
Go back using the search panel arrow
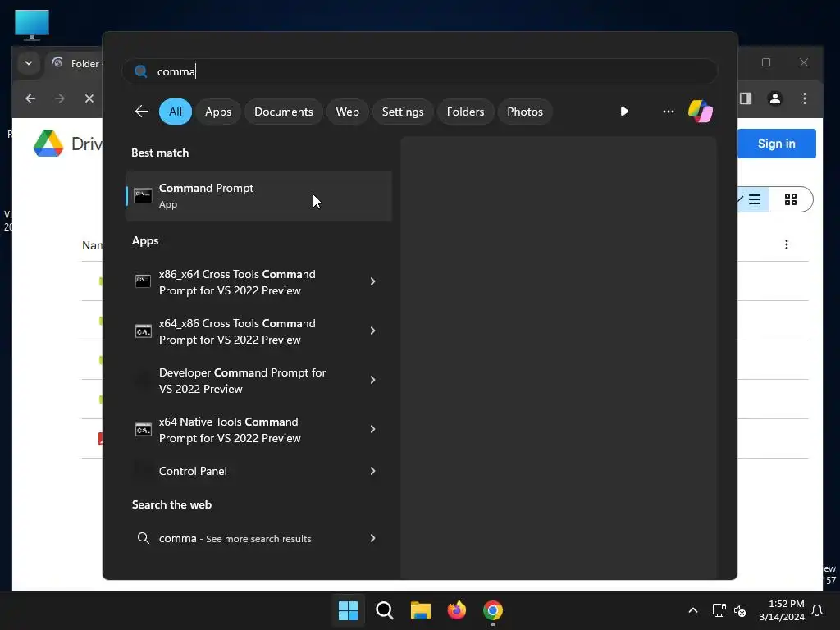(141, 112)
